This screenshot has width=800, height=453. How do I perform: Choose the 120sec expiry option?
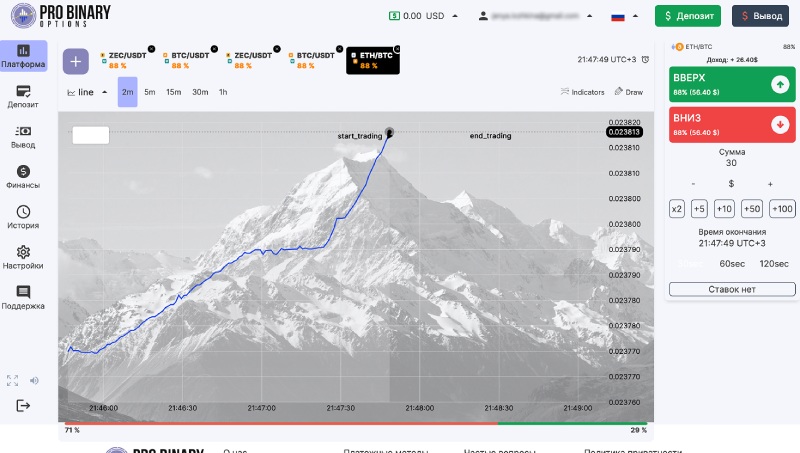[x=774, y=264]
